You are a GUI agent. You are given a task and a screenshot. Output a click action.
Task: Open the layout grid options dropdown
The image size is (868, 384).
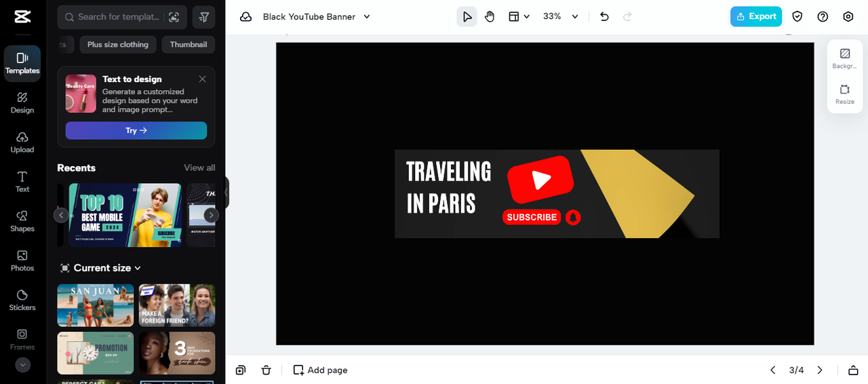click(519, 17)
